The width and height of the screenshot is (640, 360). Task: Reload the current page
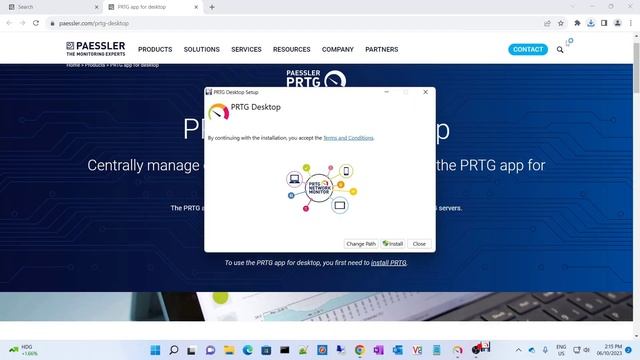[36, 23]
